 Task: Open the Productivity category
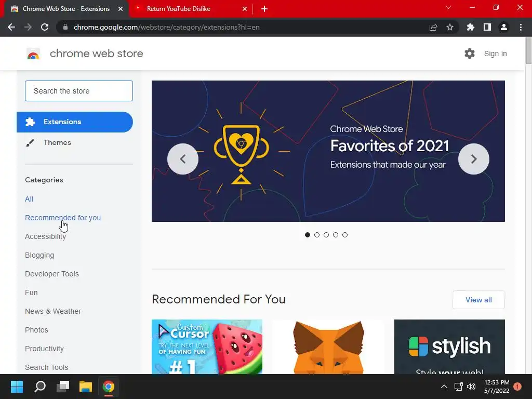45,349
